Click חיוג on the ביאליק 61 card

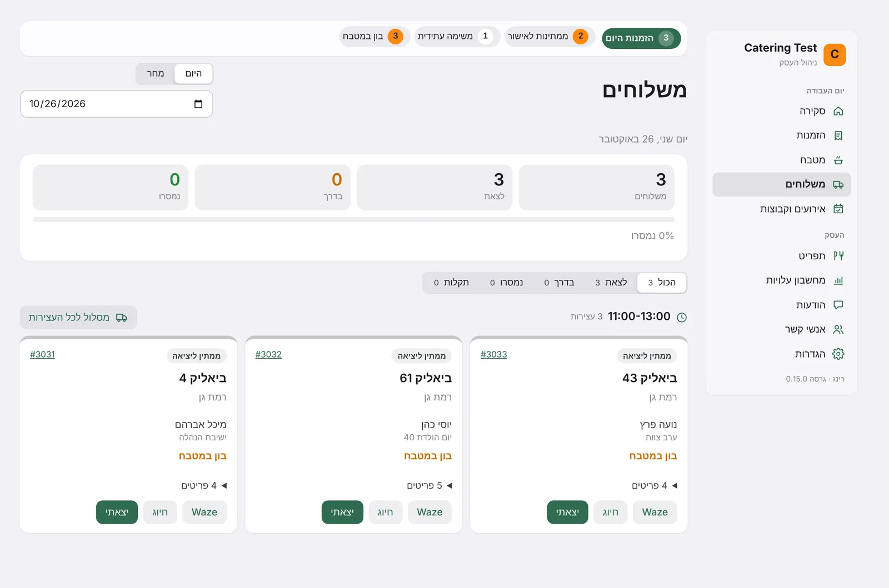(x=385, y=512)
